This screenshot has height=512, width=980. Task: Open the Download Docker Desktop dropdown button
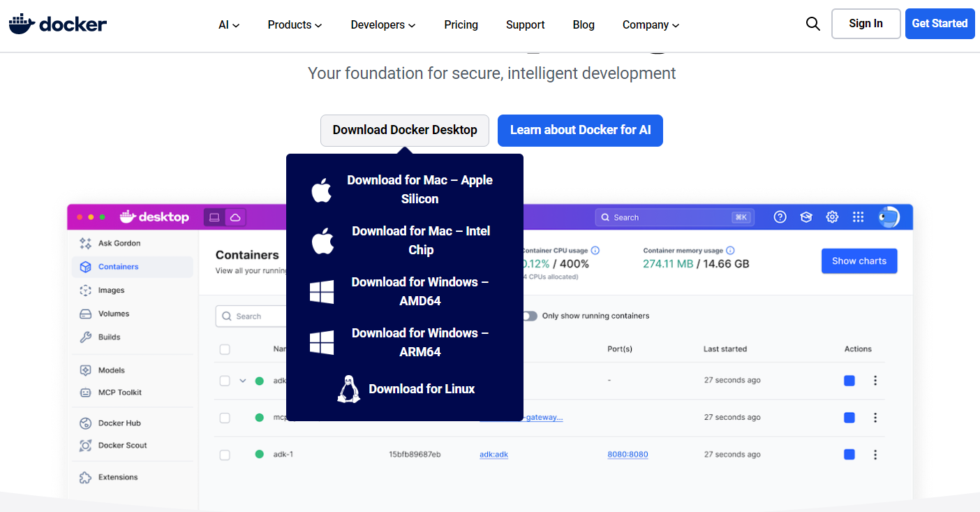pos(405,130)
